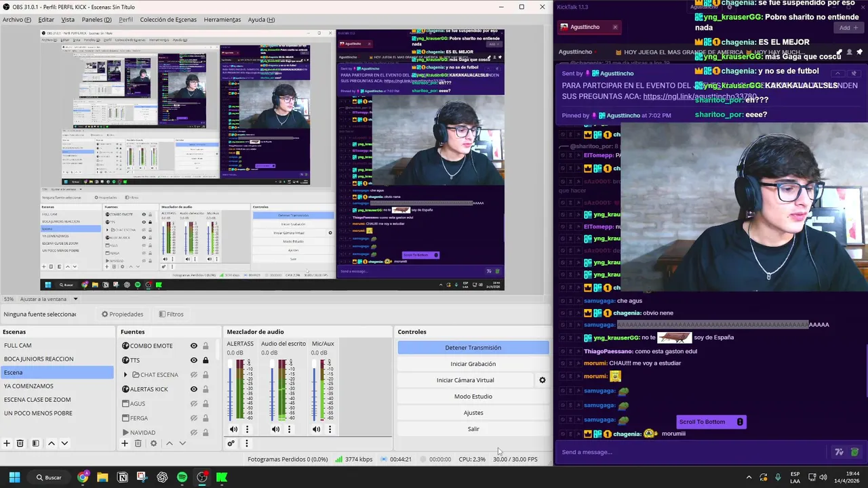Remove selected source with trash icon
Screen dimensions: 868x488
(138, 443)
